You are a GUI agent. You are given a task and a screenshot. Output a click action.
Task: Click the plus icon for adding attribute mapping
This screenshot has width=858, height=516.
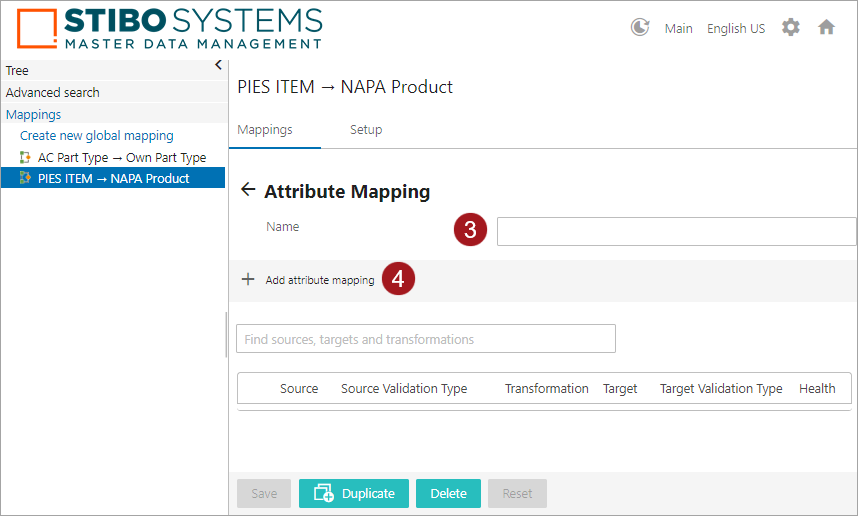click(248, 280)
